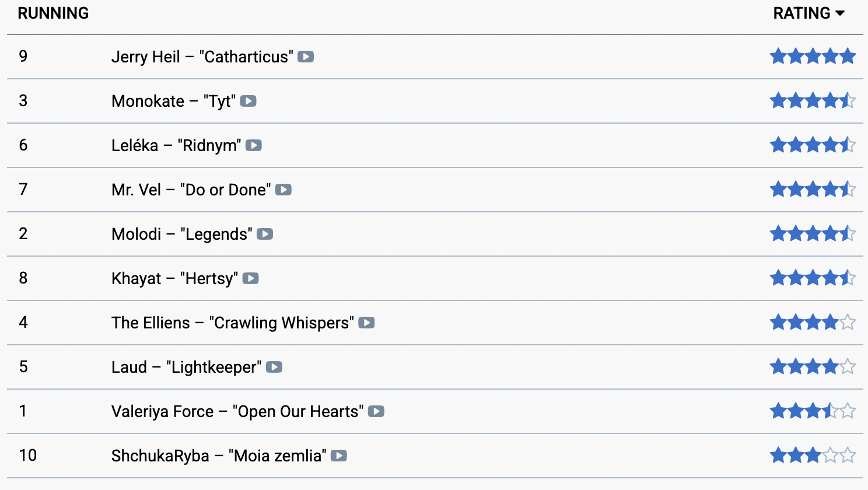
Task: Play video for Jerry Heil "Catharticus"
Action: (306, 57)
